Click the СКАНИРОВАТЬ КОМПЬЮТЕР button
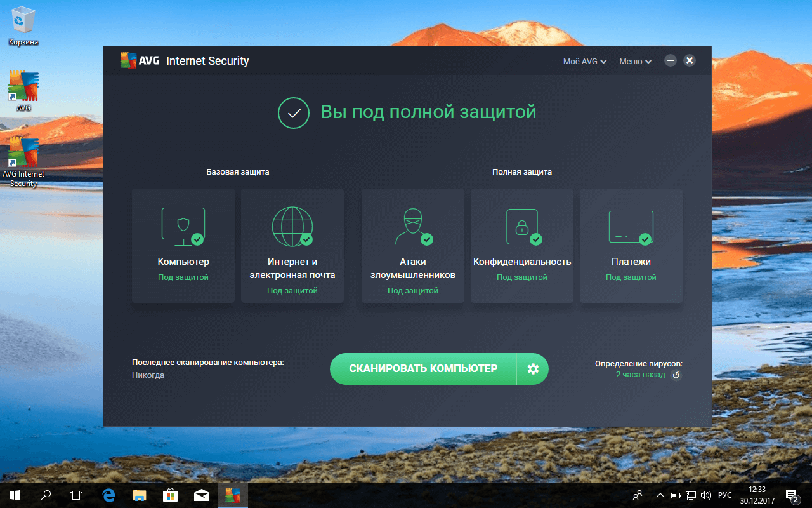 coord(423,369)
